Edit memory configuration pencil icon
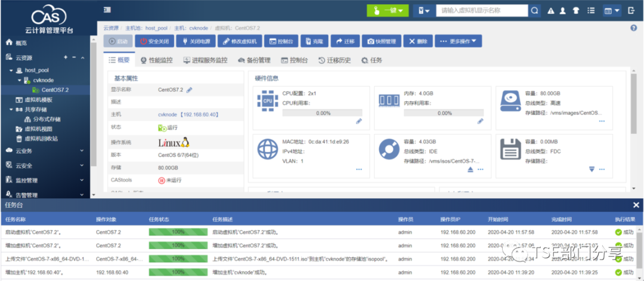644x281 pixels. click(x=481, y=121)
